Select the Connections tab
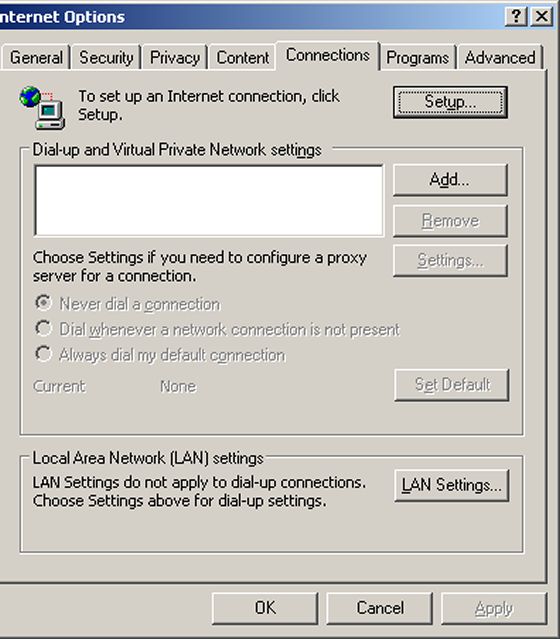Image resolution: width=560 pixels, height=639 pixels. click(x=328, y=55)
